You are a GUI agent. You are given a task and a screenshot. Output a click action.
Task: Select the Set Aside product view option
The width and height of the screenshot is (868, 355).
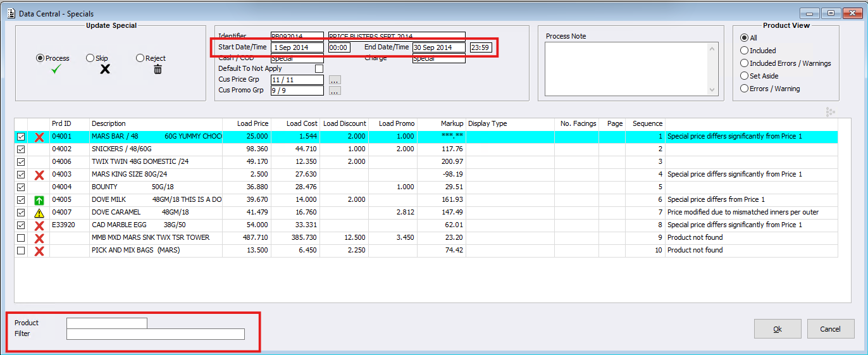point(745,76)
